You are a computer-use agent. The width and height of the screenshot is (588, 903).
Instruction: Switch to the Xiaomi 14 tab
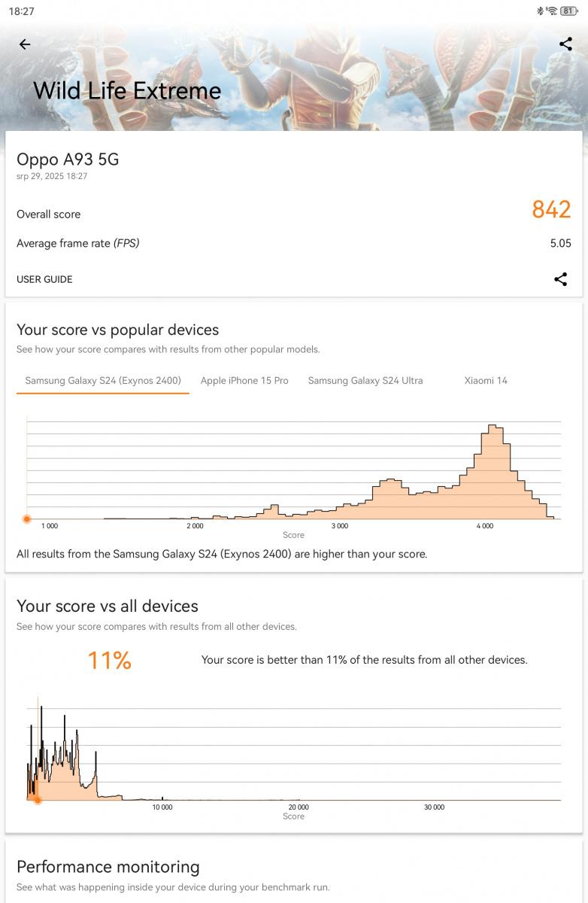click(486, 381)
